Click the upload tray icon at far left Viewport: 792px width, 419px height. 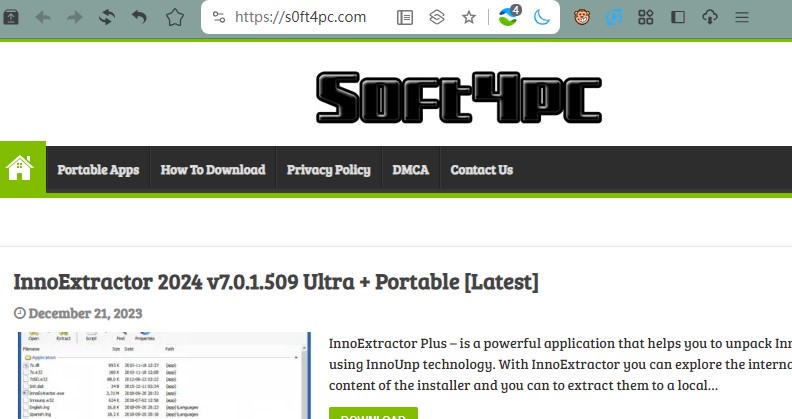[x=11, y=18]
